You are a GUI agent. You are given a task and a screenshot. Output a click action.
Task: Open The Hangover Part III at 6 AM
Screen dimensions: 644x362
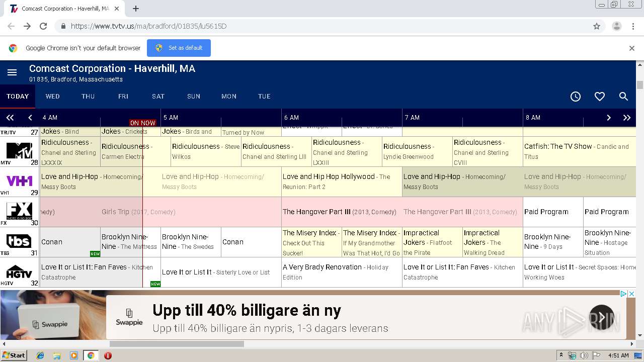click(342, 212)
